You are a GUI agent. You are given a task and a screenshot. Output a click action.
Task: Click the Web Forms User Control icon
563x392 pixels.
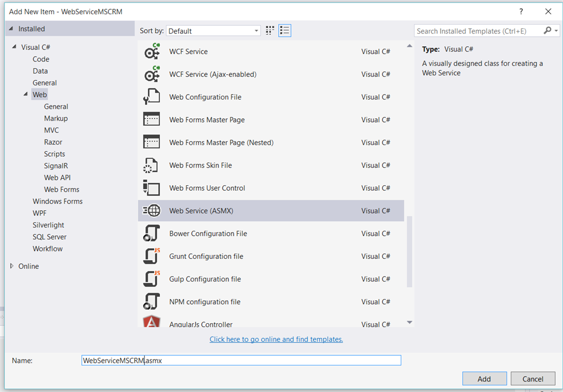[151, 188]
